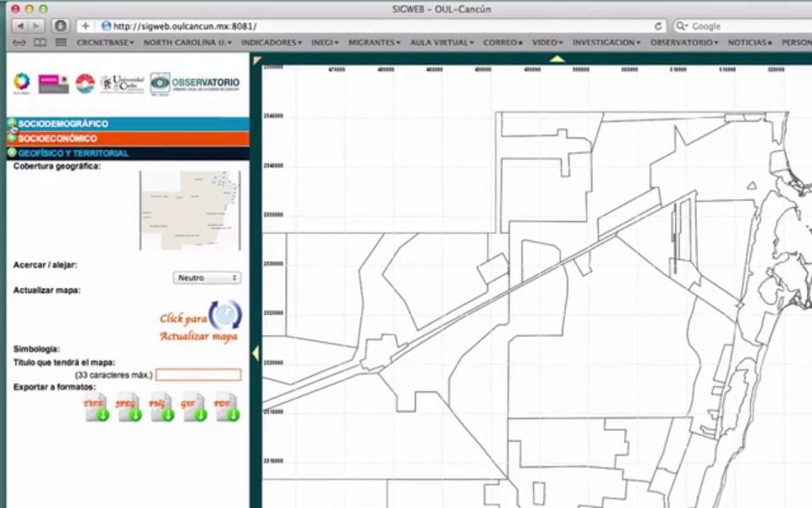The image size is (812, 508).
Task: Open the CRCNETBASE bookmarks folder
Action: 105,43
